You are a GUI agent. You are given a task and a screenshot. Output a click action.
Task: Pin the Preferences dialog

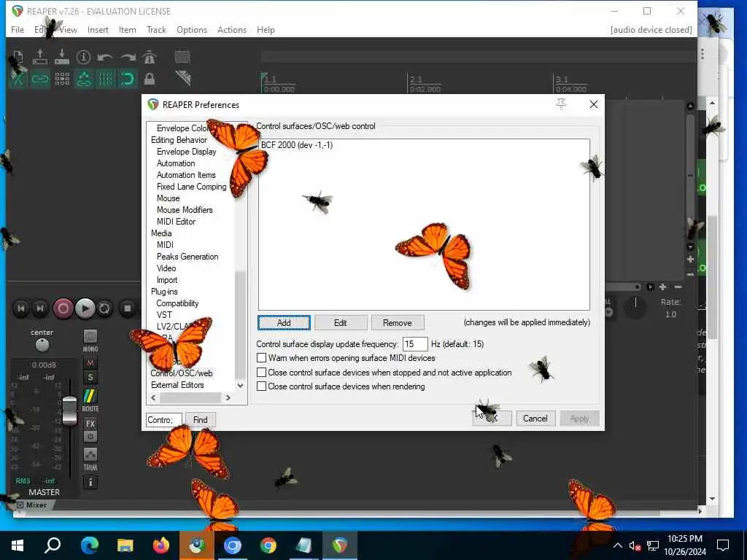[561, 104]
